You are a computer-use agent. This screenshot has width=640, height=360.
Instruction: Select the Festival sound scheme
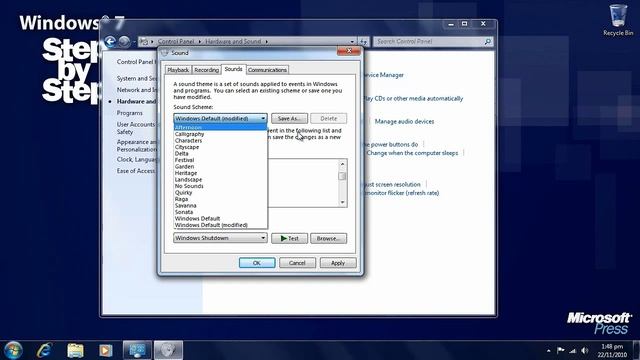tap(220, 160)
